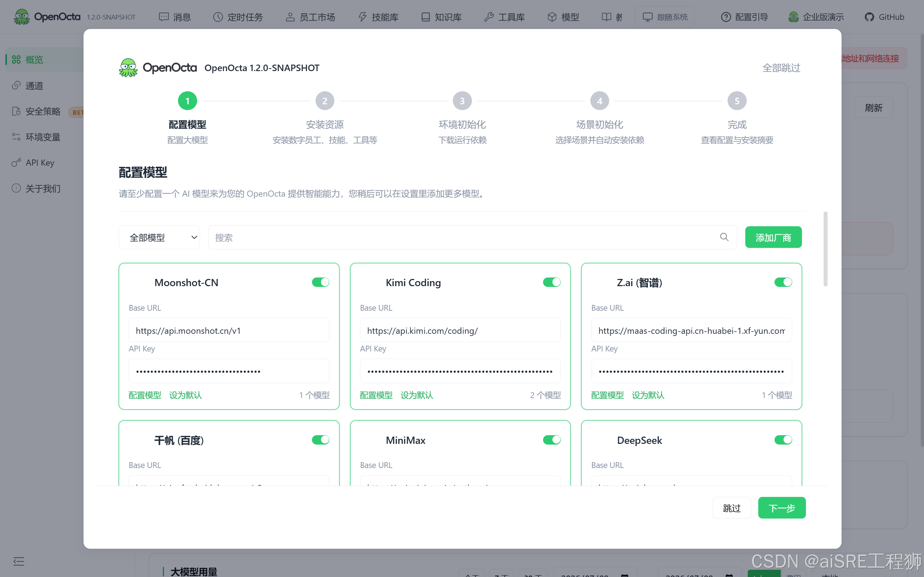Click 设为默认 in Moonshot-CN card
Image resolution: width=924 pixels, height=577 pixels.
pyautogui.click(x=186, y=395)
